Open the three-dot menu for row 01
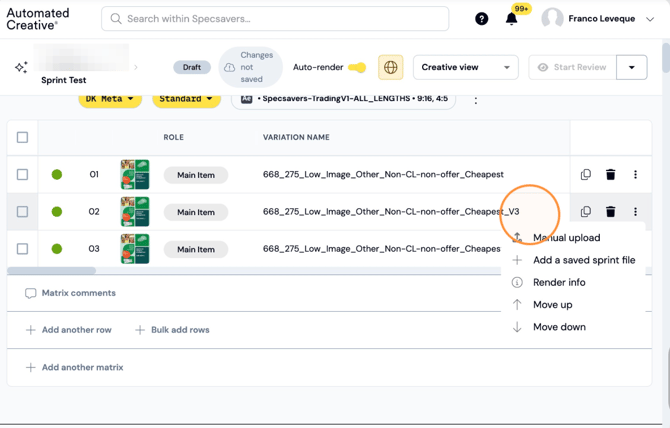The width and height of the screenshot is (670, 428). point(635,174)
